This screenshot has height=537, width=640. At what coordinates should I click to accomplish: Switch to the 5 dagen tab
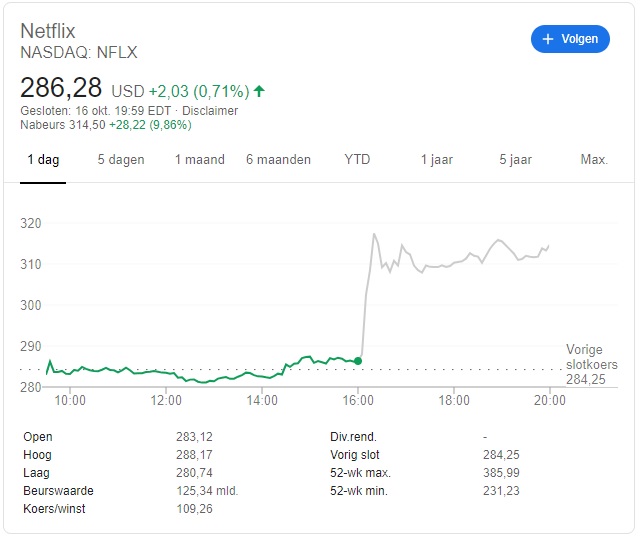pyautogui.click(x=121, y=159)
